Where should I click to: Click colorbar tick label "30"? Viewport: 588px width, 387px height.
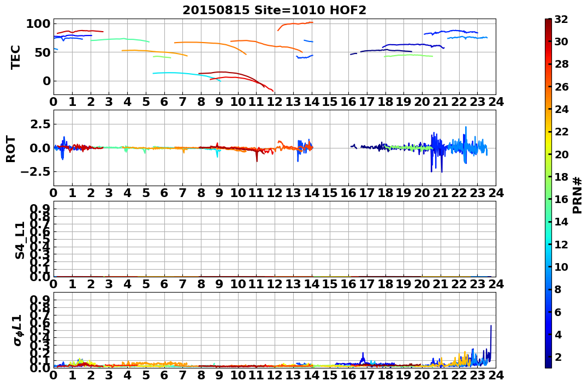[561, 41]
